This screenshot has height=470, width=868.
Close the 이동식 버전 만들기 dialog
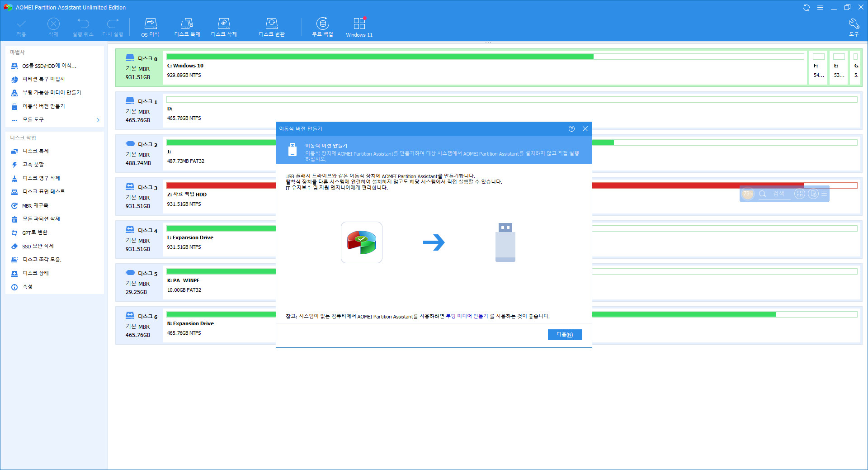coord(585,129)
